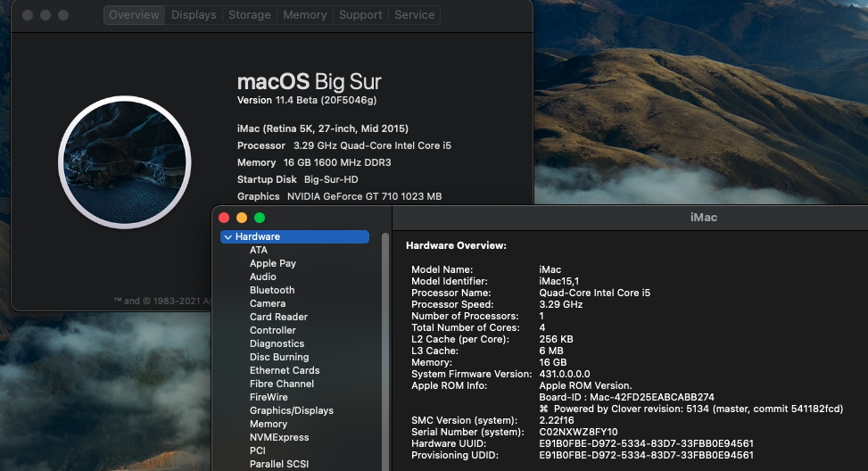
Task: Click the L2 Cache value 256 KB
Action: [557, 339]
